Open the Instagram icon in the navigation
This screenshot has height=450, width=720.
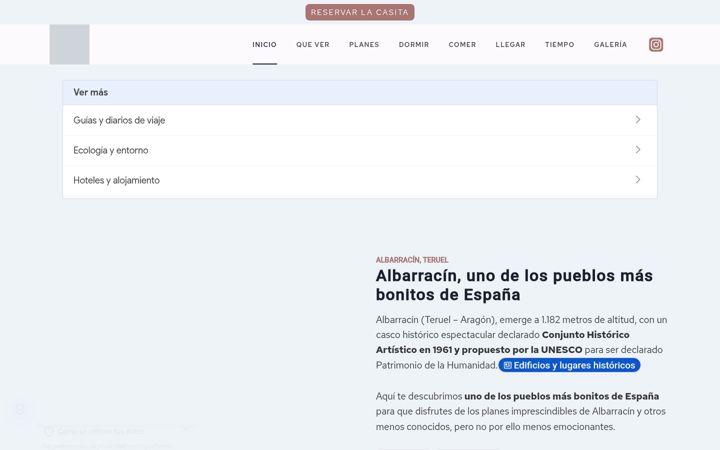coord(656,45)
